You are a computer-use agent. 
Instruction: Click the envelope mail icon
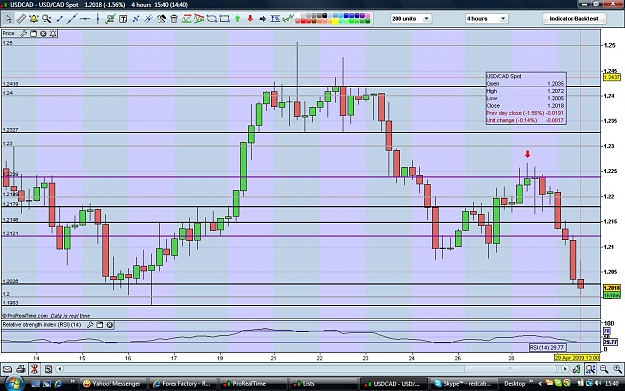click(x=7, y=369)
